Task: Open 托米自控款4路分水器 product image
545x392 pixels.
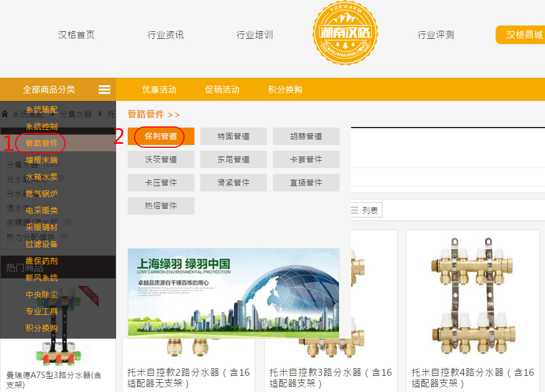Action: [474, 296]
